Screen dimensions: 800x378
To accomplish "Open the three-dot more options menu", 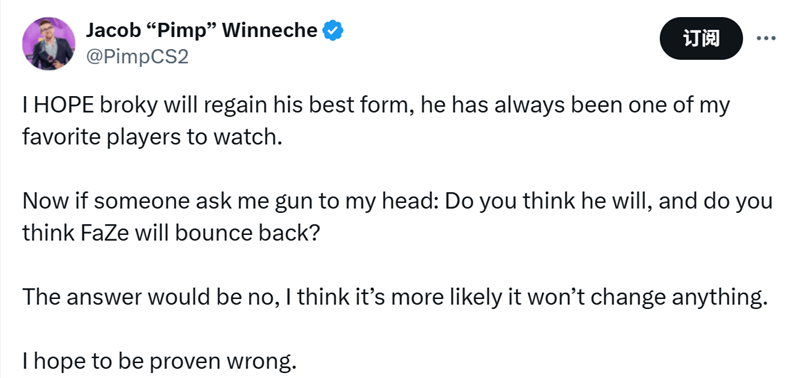I will click(x=766, y=38).
